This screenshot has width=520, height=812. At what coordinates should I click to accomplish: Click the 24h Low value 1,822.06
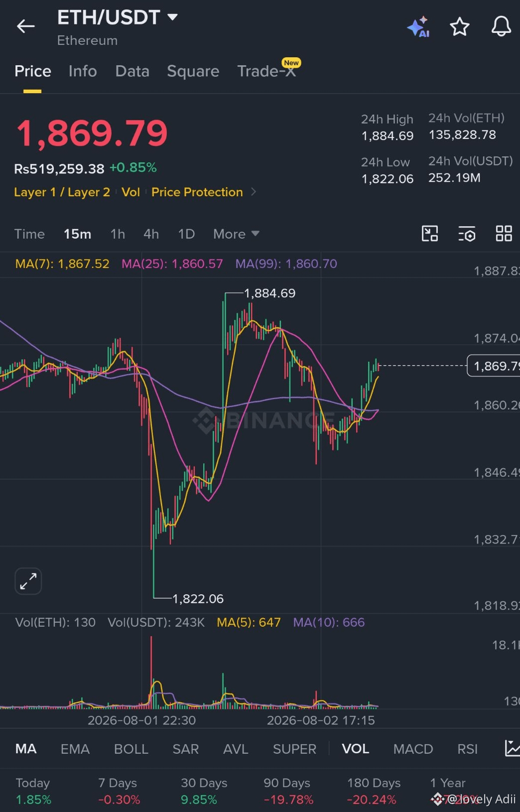click(388, 179)
